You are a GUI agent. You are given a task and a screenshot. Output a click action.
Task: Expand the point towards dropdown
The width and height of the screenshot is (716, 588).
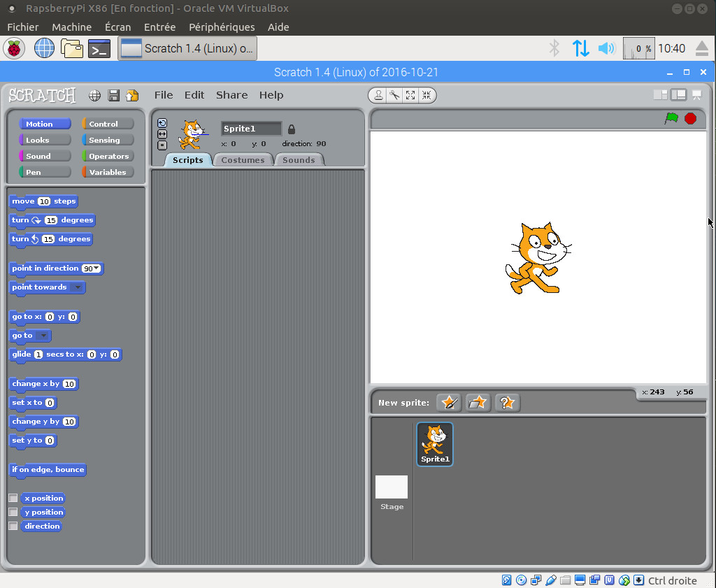[78, 287]
